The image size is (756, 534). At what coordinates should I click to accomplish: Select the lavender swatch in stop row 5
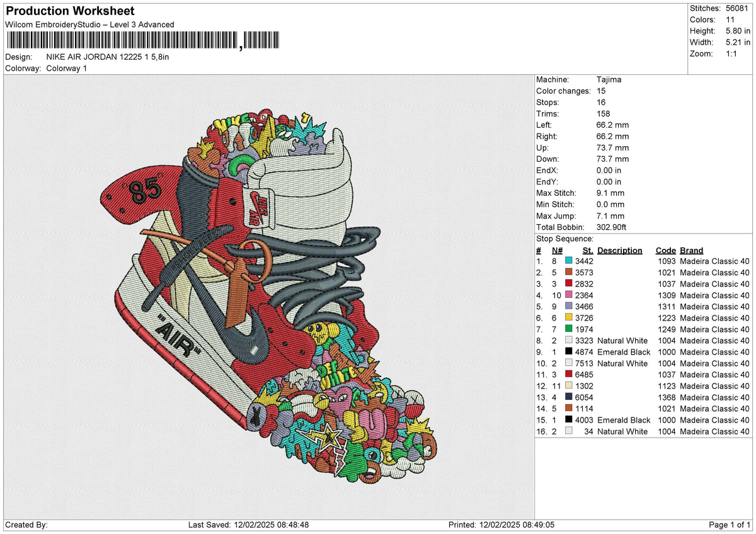(569, 306)
